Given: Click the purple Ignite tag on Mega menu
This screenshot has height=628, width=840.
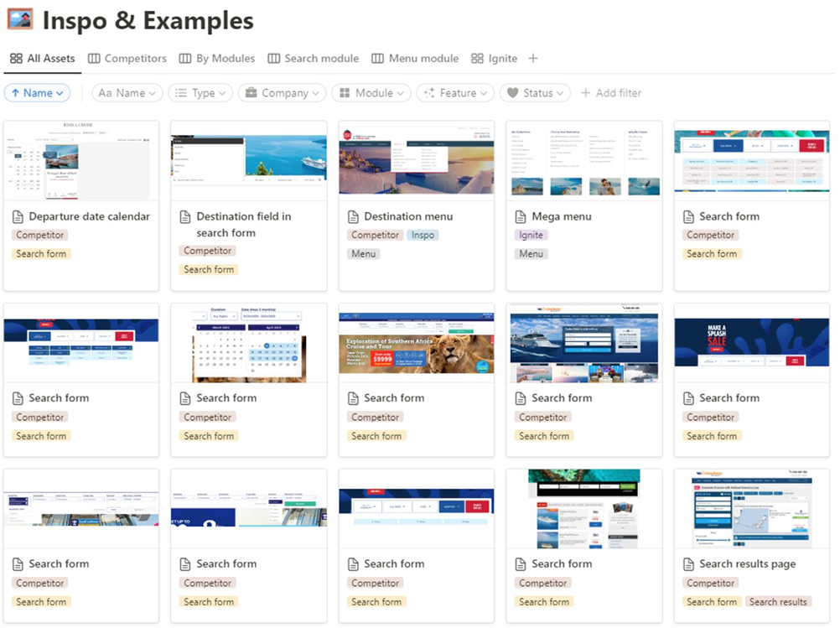Looking at the screenshot, I should click(531, 236).
